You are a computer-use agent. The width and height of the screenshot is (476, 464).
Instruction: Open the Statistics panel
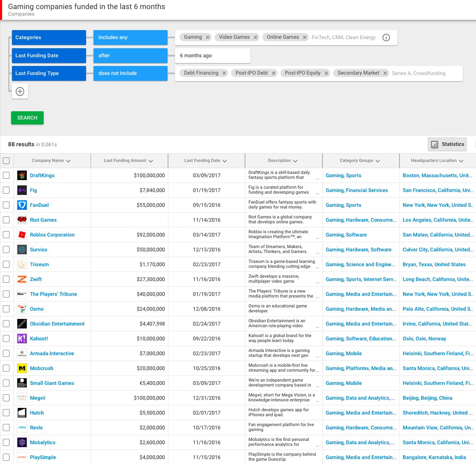click(447, 144)
